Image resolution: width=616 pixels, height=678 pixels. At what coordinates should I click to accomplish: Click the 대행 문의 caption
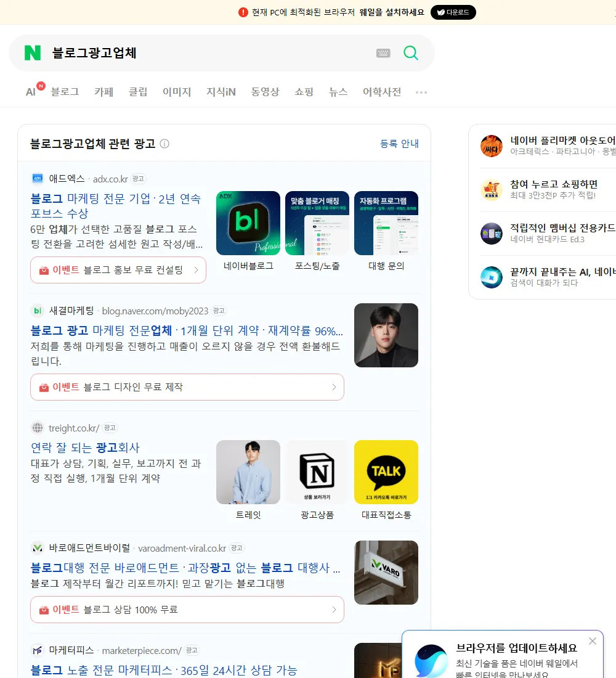tap(386, 266)
